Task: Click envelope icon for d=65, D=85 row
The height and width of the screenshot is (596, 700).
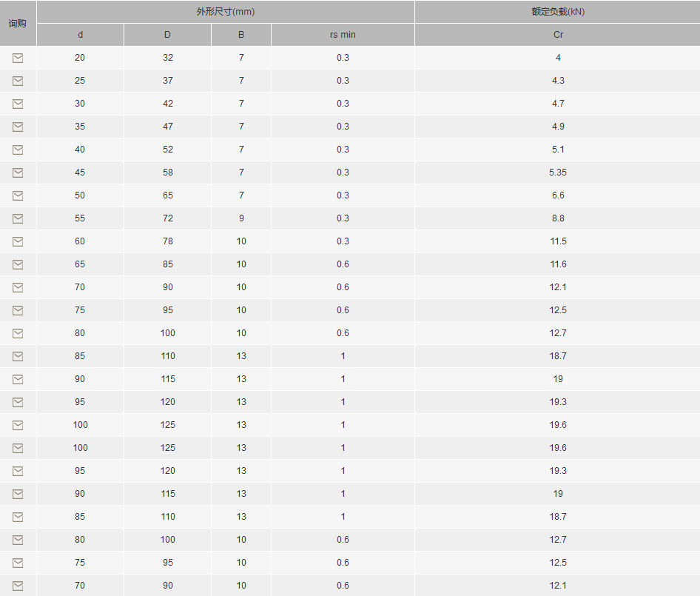Action: tap(18, 264)
